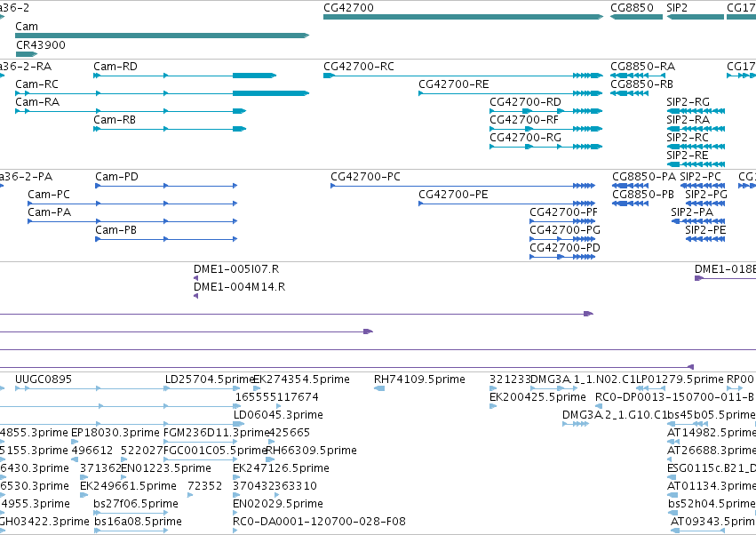Click LP01279.5prime label
Screen dimensions: 756x535
[x=680, y=379]
